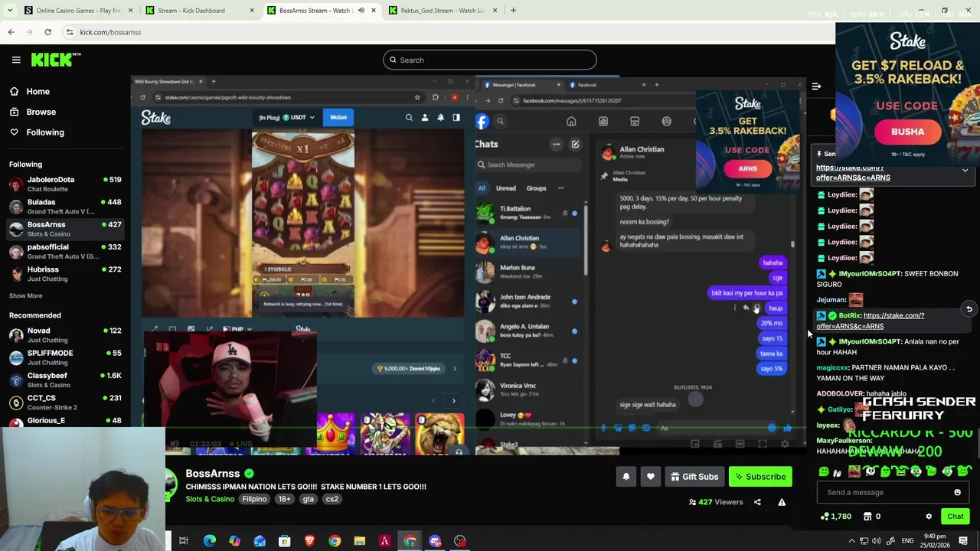This screenshot has height=551, width=980.
Task: Open SPLIFFMODE recommended channel
Action: pyautogui.click(x=65, y=357)
